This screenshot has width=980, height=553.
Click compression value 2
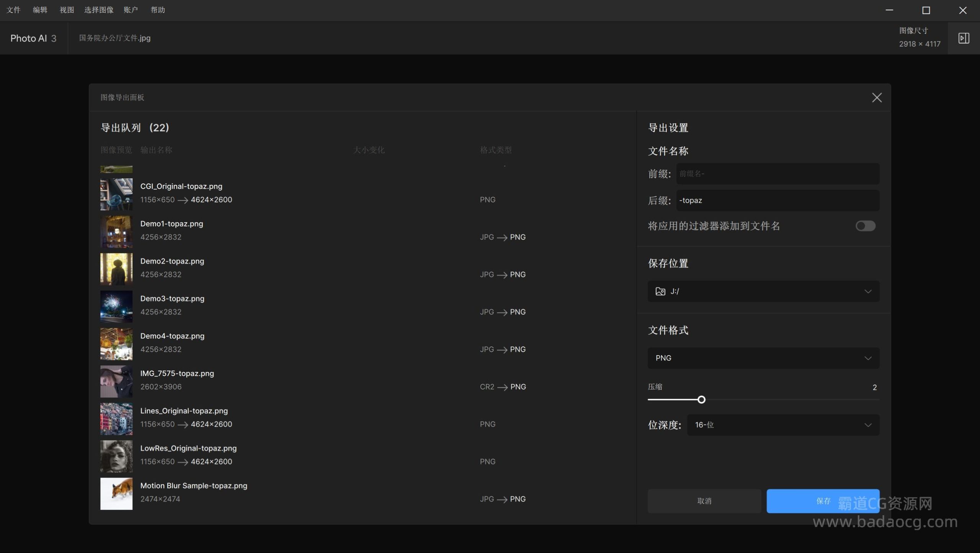[x=874, y=387]
